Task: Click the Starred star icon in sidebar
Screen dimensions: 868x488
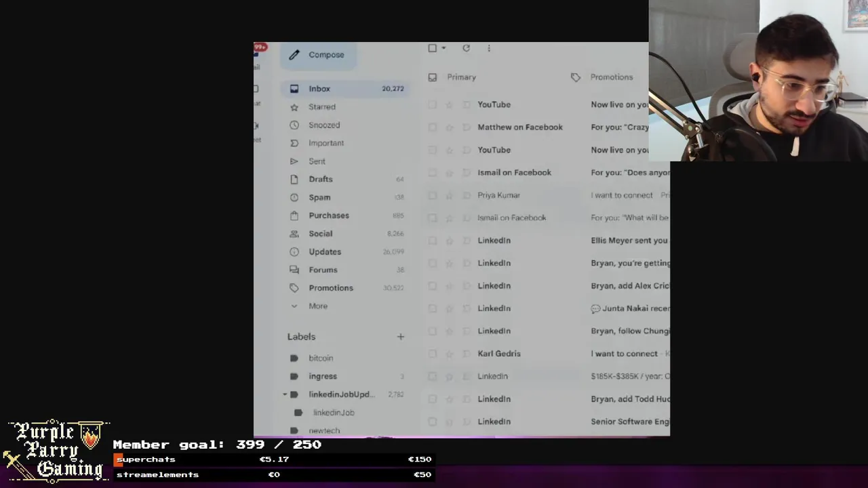Action: click(x=294, y=107)
